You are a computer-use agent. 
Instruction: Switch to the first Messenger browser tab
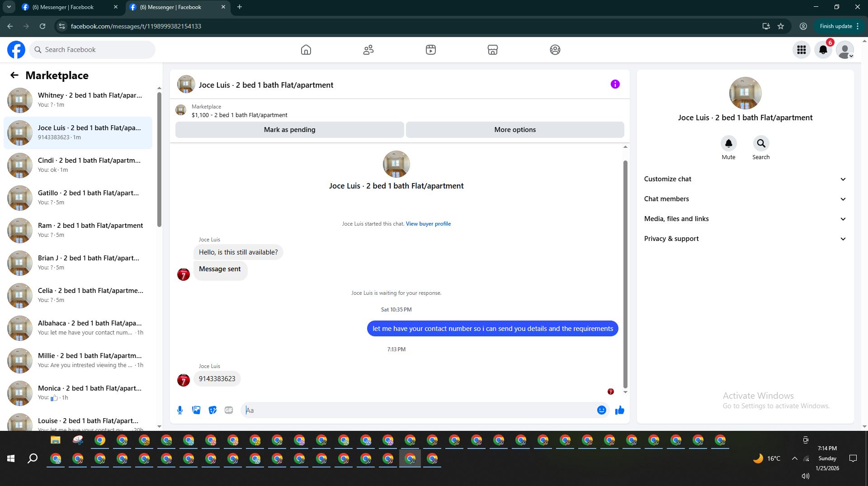coord(70,7)
